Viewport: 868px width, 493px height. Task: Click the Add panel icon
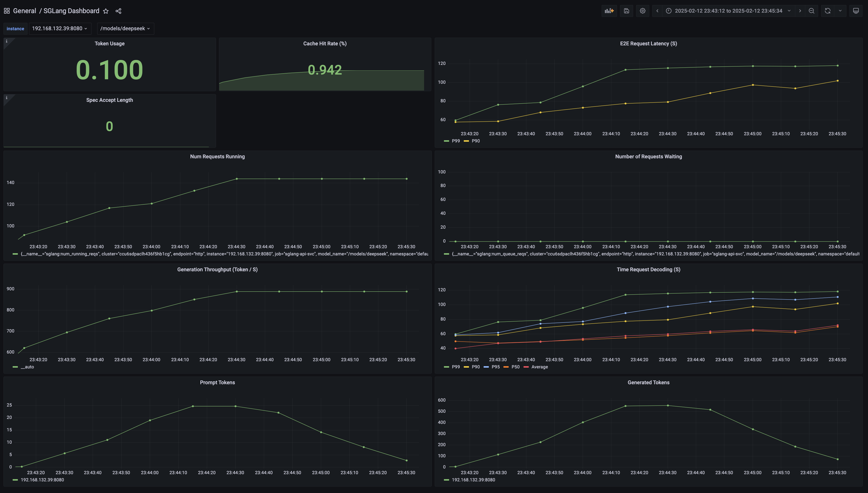pos(609,11)
